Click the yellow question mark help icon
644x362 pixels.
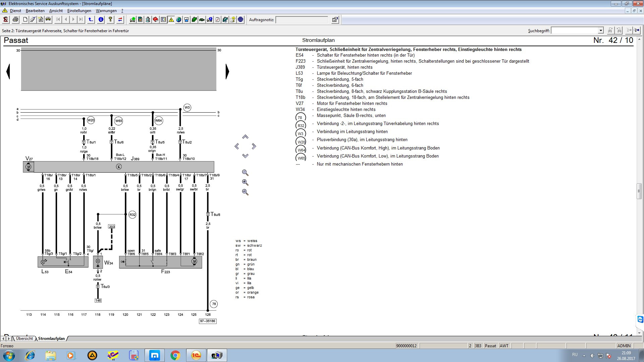tap(110, 19)
